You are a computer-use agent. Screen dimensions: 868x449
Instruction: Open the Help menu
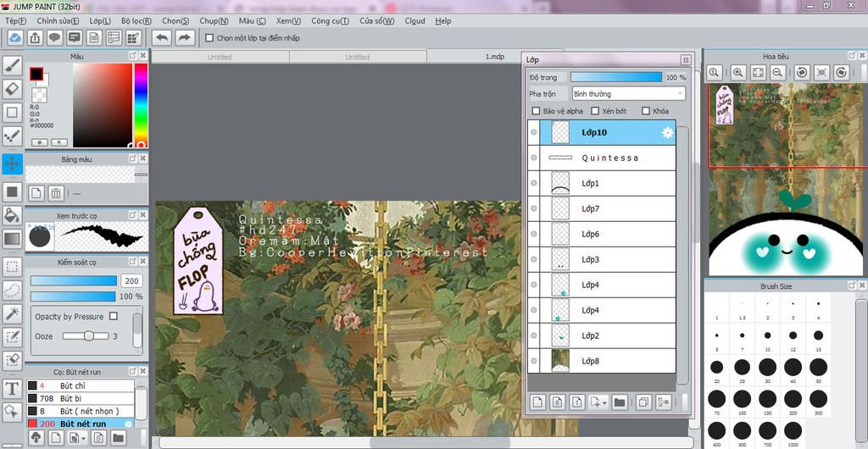442,21
